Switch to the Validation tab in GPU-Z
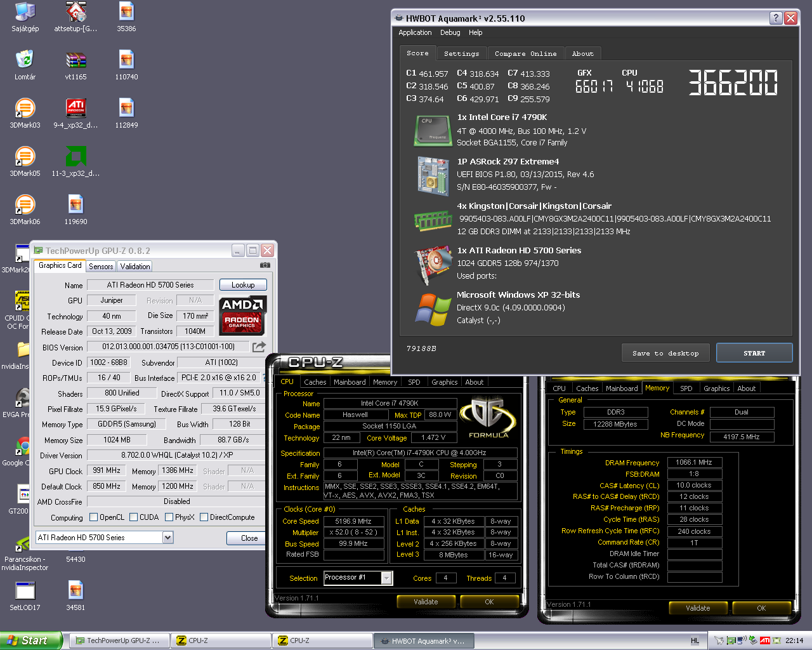The width and height of the screenshot is (812, 650). [135, 267]
